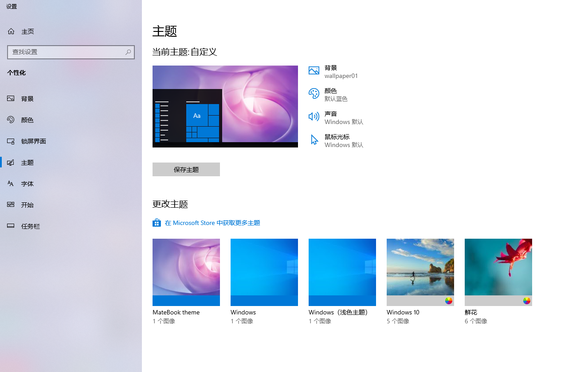Screen dimensions: 588x372
Task: Open the 开始 settings section
Action: coord(71,205)
